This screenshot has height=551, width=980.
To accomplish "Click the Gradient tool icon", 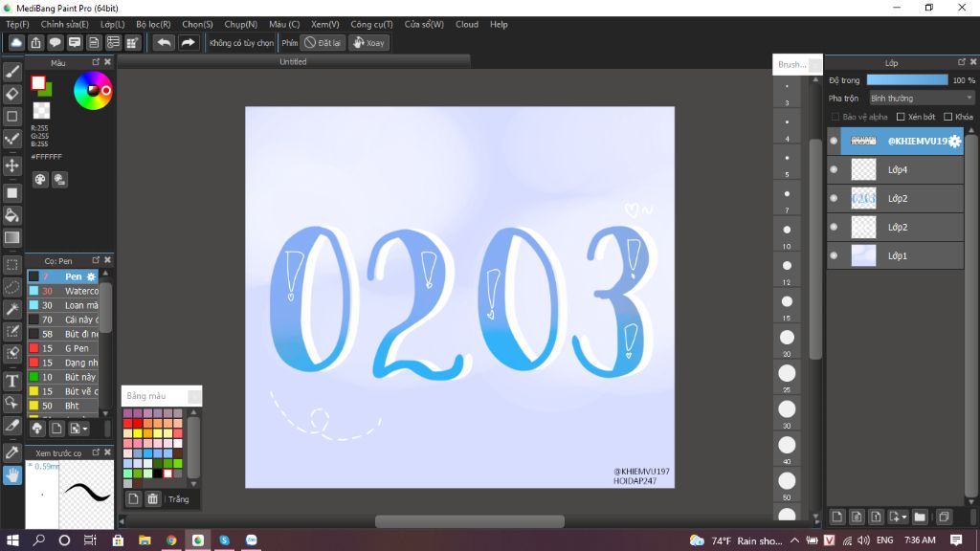I will (x=11, y=237).
